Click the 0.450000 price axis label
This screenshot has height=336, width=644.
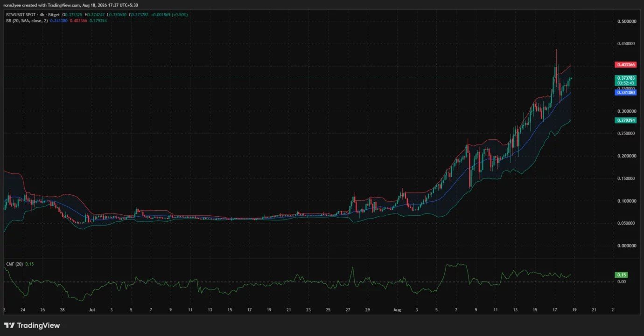coord(627,44)
